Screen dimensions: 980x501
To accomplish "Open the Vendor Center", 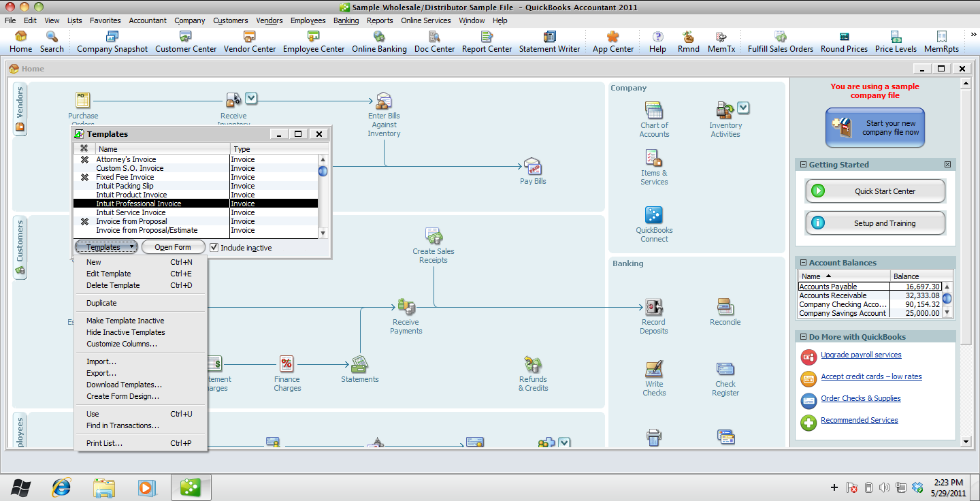I will pyautogui.click(x=250, y=42).
